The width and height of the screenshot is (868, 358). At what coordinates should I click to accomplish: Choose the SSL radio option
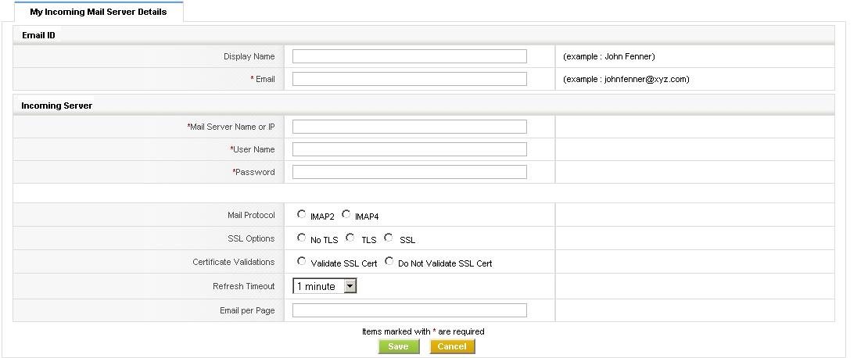click(389, 238)
